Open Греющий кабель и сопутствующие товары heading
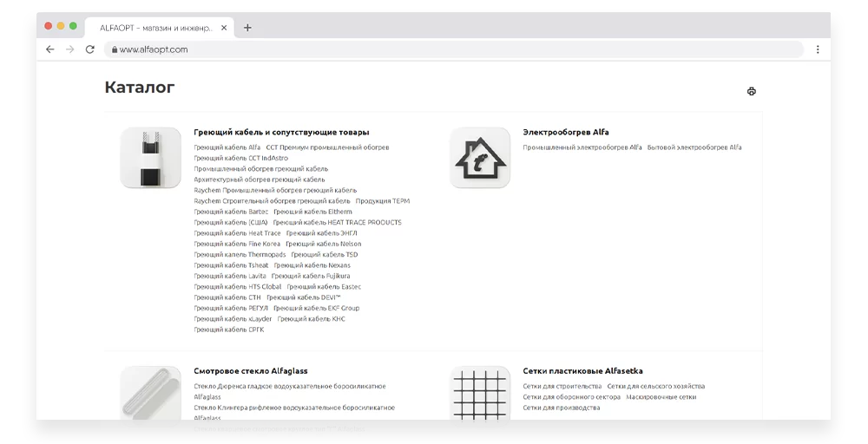 (281, 132)
